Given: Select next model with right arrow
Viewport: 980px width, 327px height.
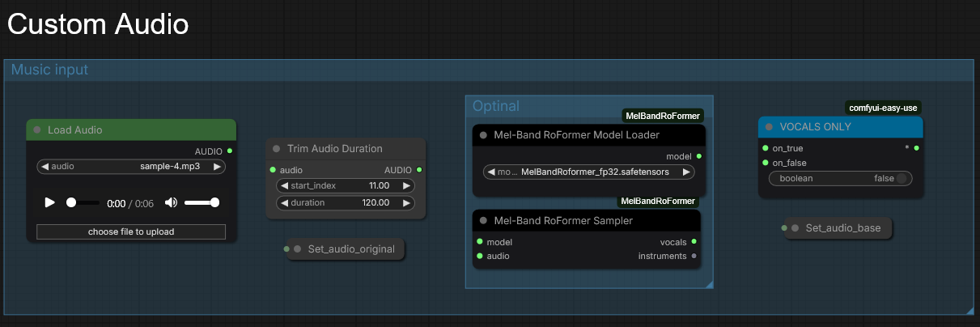Looking at the screenshot, I should tap(686, 172).
